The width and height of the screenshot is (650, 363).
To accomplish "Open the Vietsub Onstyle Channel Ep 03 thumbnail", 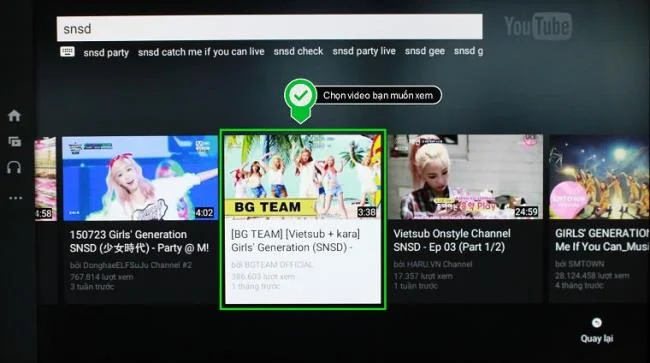I will pyautogui.click(x=465, y=177).
